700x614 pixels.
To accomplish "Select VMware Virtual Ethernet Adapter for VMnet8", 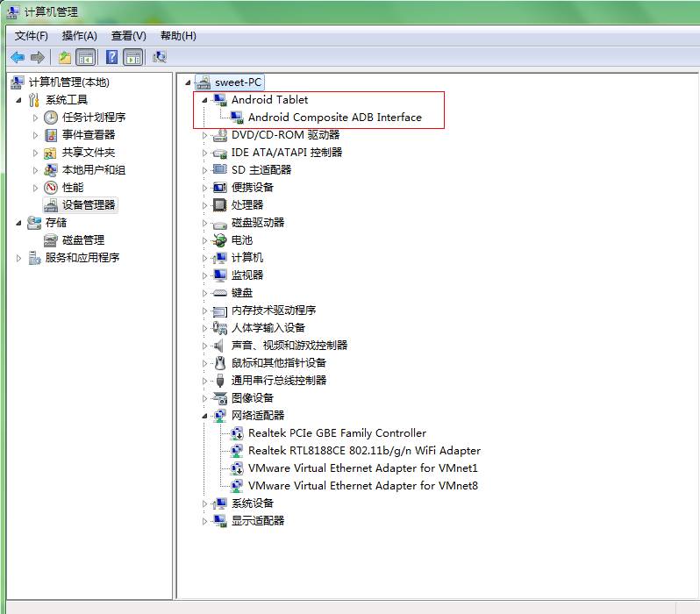I will [x=362, y=486].
